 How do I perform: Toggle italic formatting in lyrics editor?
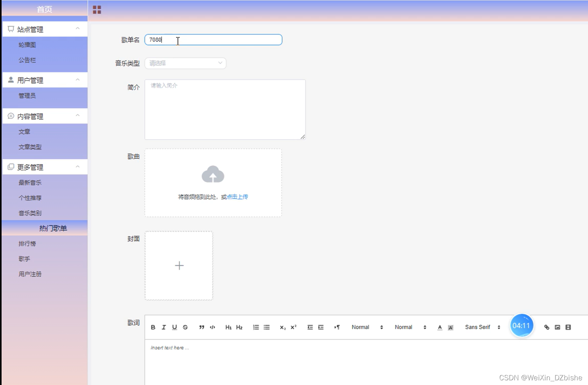point(164,327)
